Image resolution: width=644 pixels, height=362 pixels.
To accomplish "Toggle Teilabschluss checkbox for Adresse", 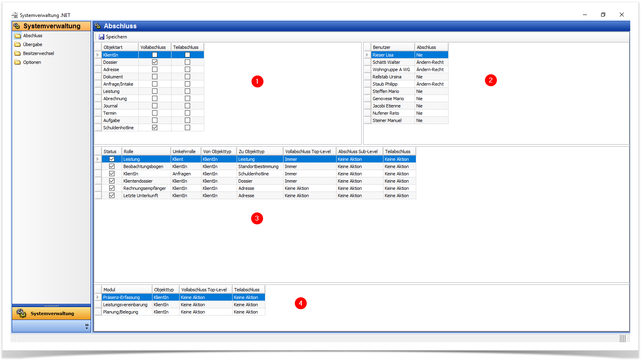I will click(187, 69).
